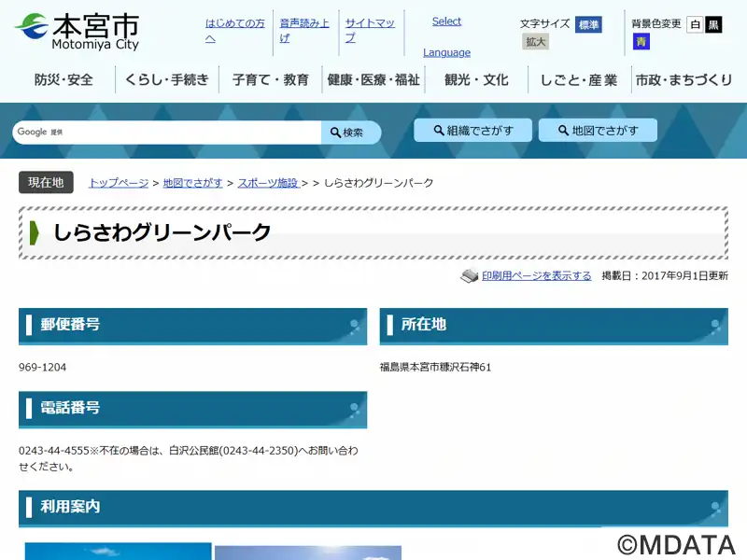Open the しごと・産業 menu
747x560 pixels.
coord(579,79)
